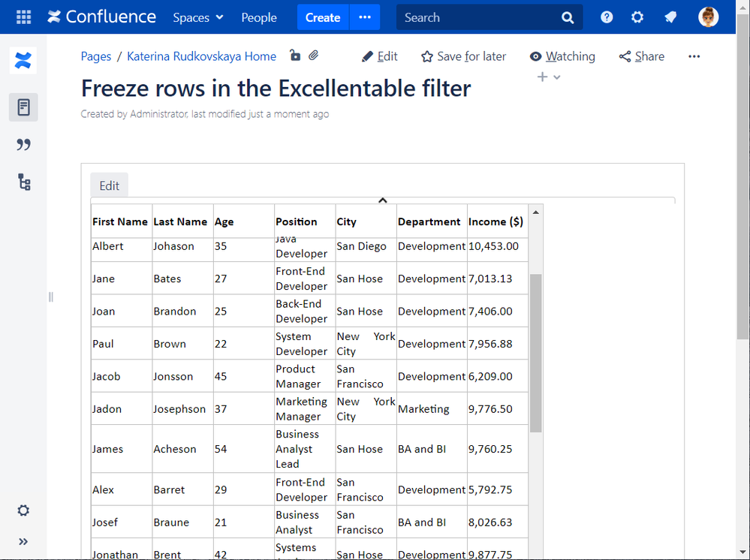The image size is (750, 560).
Task: Open the attachments paperclip icon
Action: pos(314,56)
